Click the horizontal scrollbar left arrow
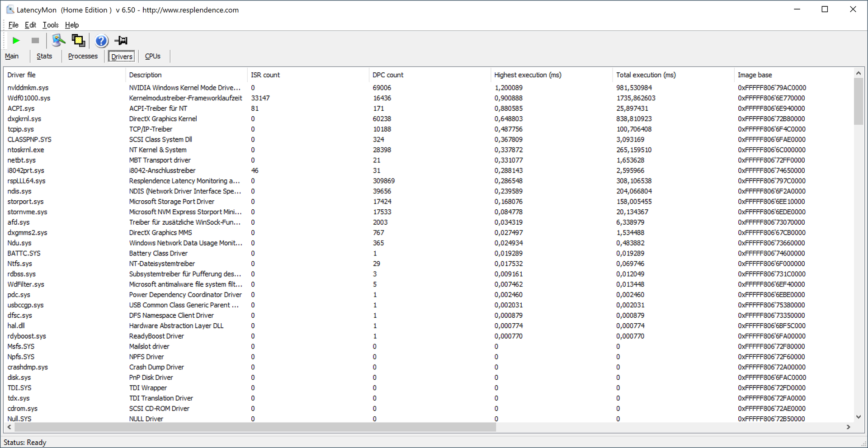Screen dimensions: 868x448 tap(9, 427)
